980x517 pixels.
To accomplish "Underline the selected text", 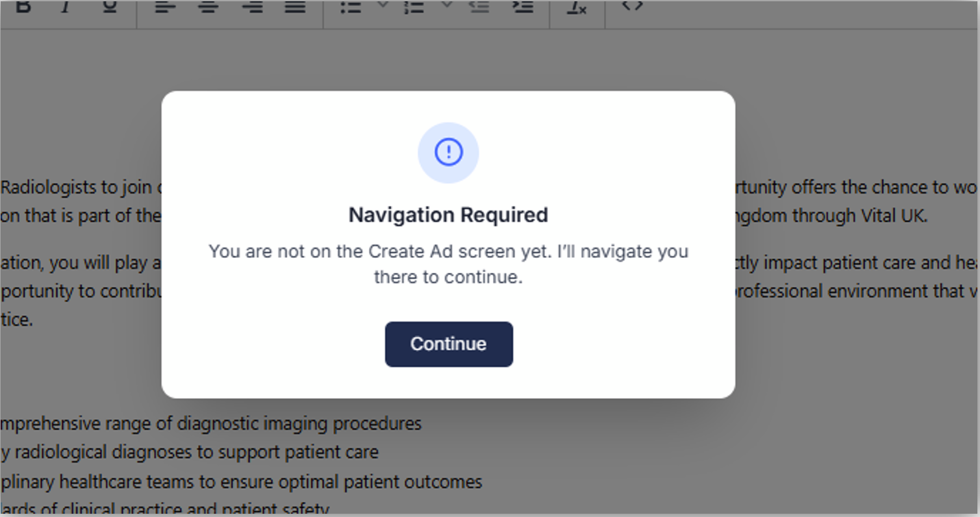I will coord(110,6).
